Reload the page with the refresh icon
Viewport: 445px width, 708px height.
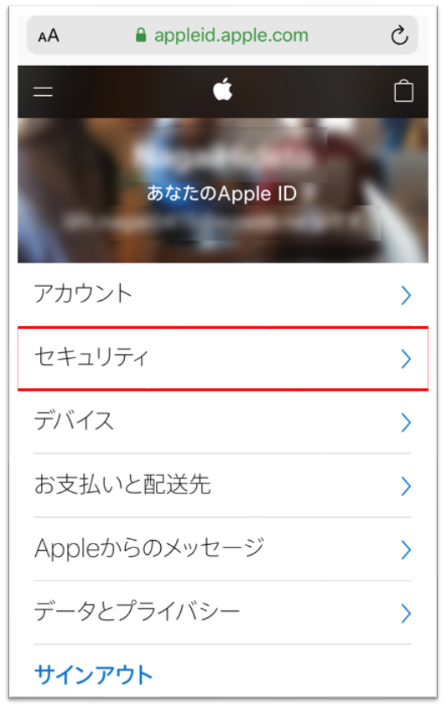click(399, 36)
